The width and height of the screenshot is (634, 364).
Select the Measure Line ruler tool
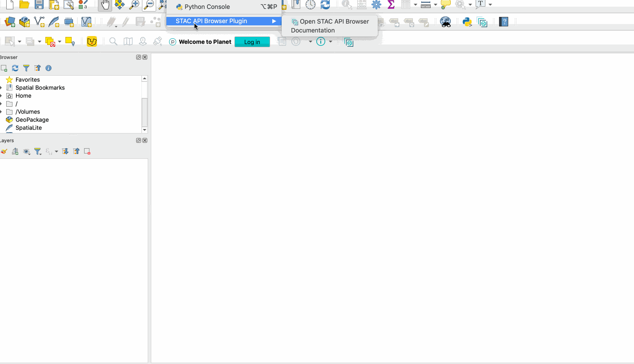[426, 5]
